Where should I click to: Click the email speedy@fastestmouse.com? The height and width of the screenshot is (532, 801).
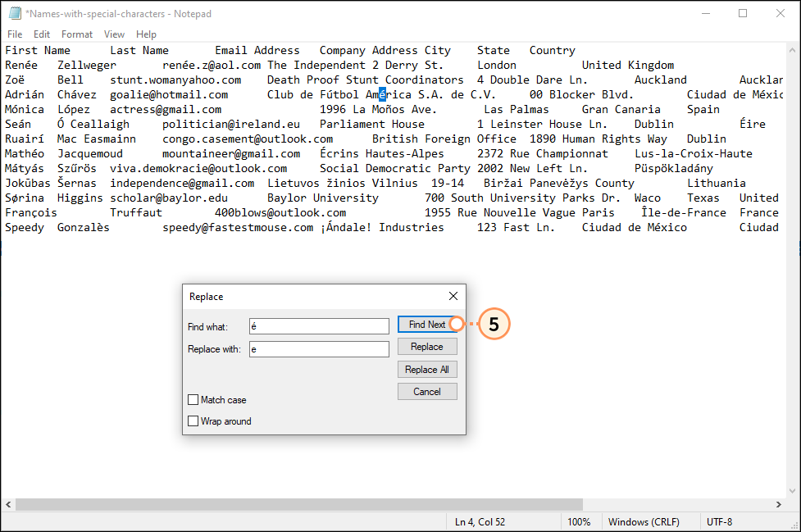[x=238, y=228]
